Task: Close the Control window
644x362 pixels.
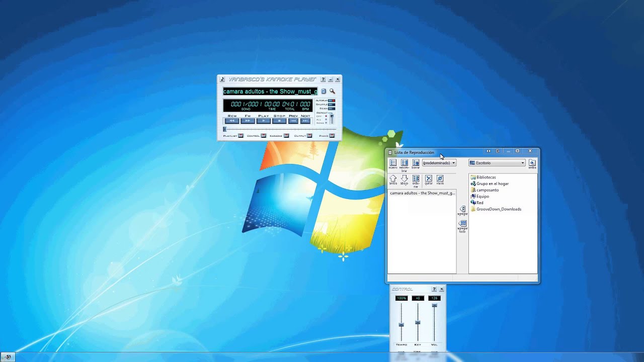Action: (442, 289)
